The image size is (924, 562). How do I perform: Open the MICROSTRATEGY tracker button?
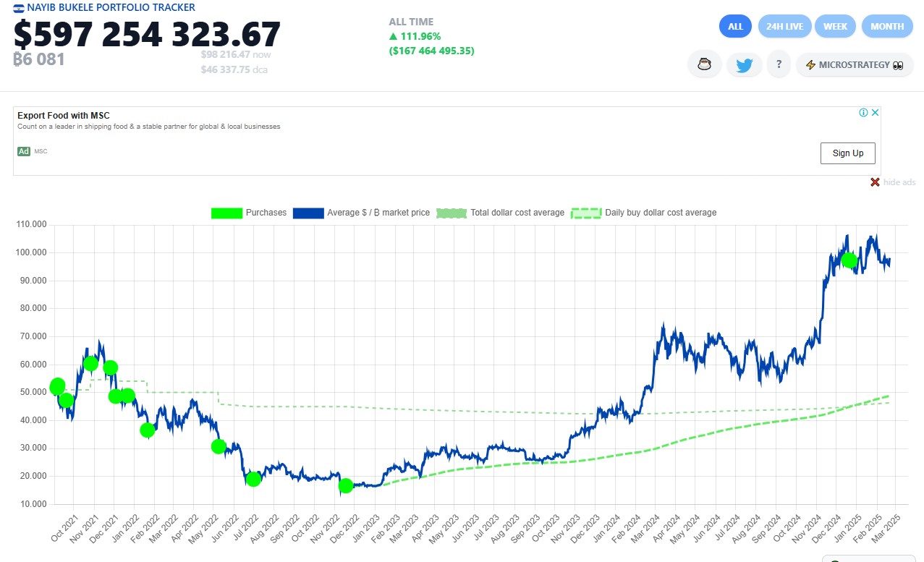click(854, 65)
